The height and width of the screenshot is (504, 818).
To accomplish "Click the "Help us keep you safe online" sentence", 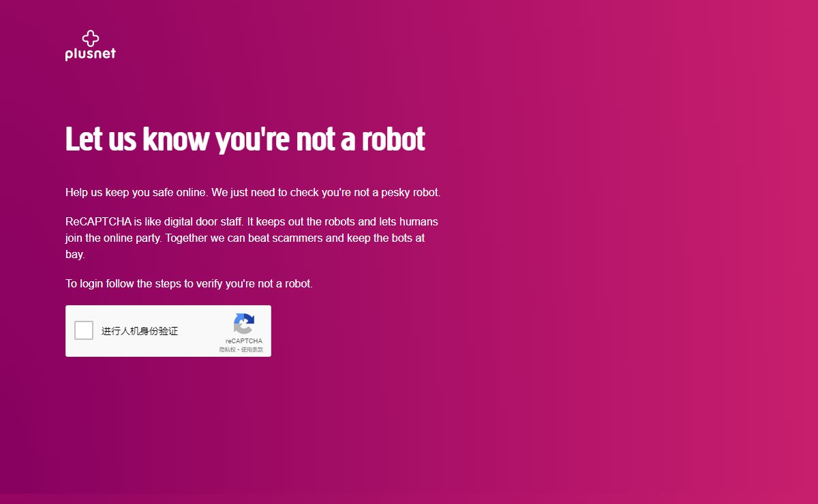I will (136, 193).
